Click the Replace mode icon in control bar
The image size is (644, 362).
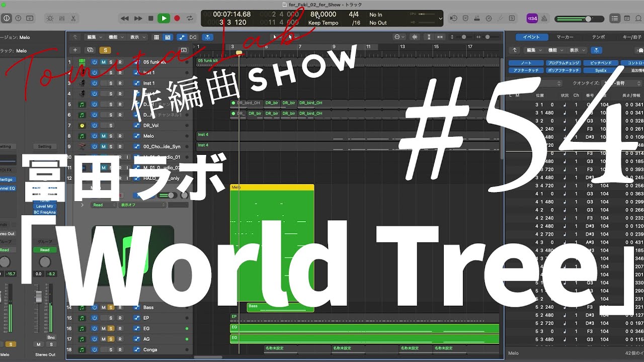point(465,18)
